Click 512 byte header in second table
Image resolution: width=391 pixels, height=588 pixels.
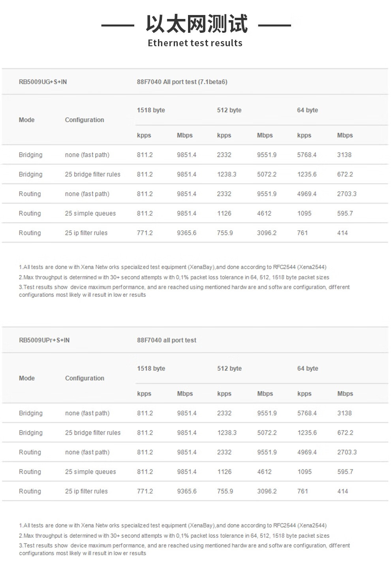[229, 369]
